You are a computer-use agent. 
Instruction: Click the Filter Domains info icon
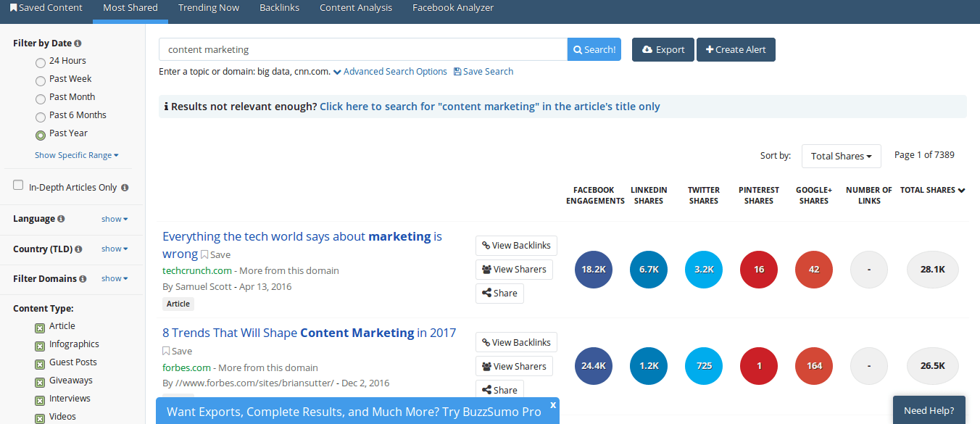(x=83, y=279)
